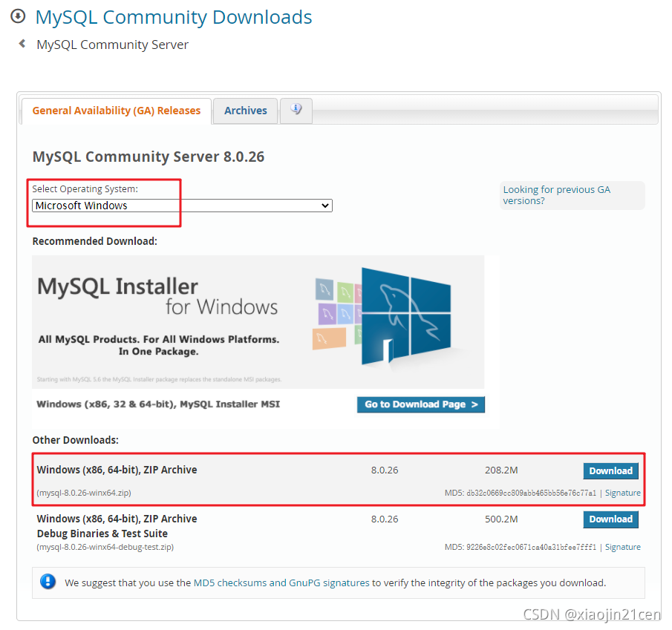Screen dimensions: 672x630
Task: Download the 500.2M Debug Binaries ZIP
Action: tap(610, 519)
